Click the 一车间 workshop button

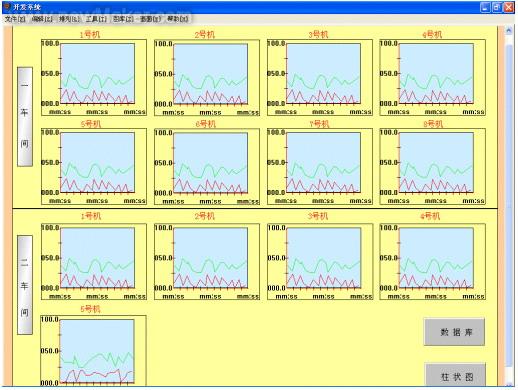tap(25, 117)
